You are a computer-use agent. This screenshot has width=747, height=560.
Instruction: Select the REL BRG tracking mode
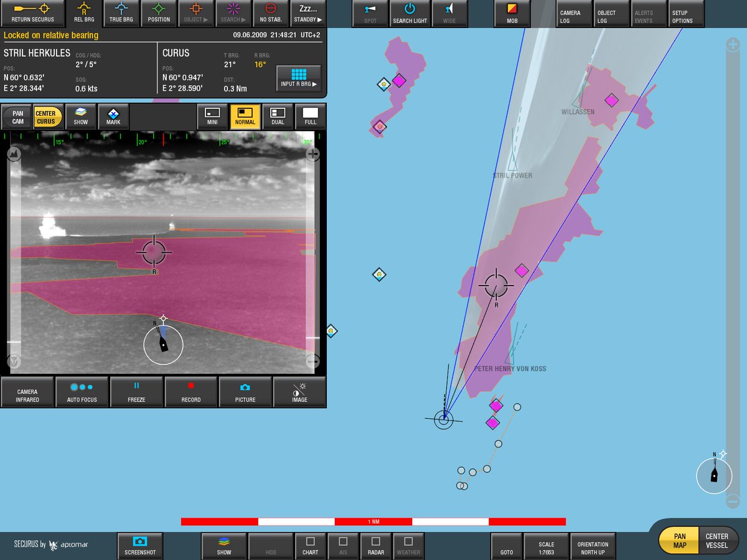click(84, 13)
